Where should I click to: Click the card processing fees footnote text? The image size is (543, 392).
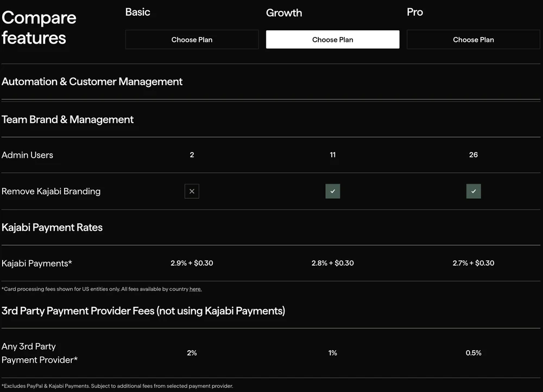click(x=102, y=289)
